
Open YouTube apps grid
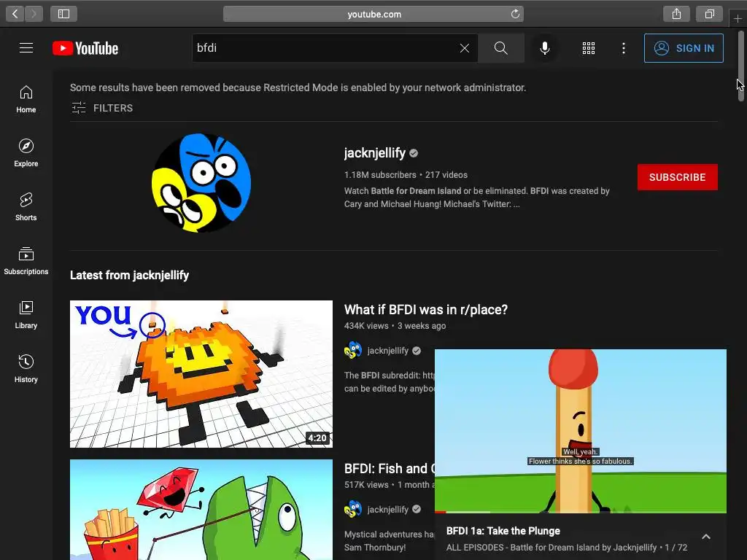coord(589,48)
